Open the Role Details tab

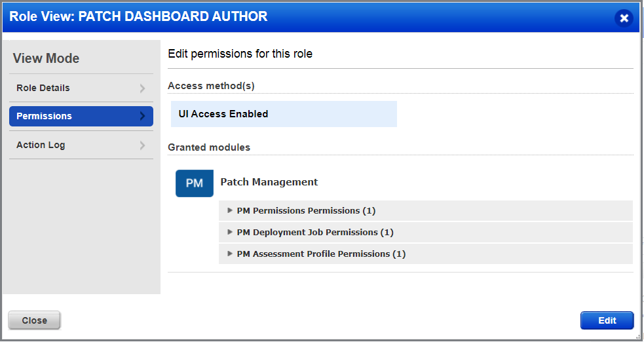43,88
